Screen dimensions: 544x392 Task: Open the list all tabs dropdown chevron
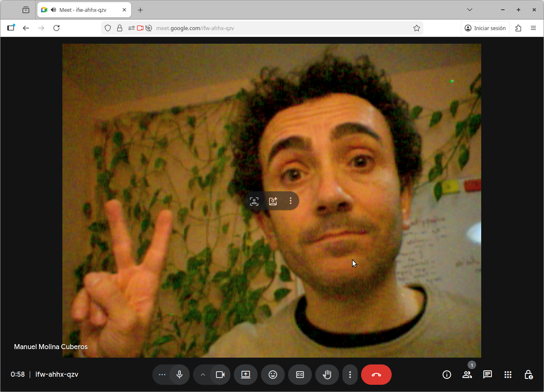[x=470, y=10]
